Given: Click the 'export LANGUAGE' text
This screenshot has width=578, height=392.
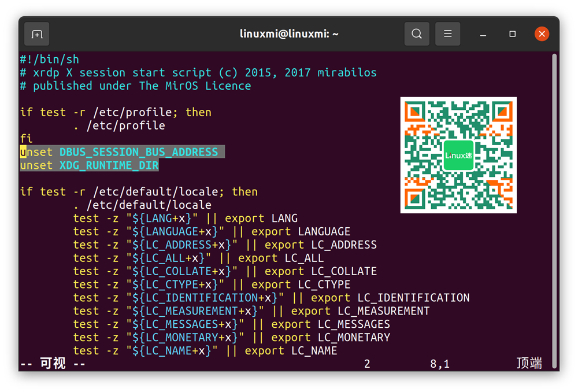Looking at the screenshot, I should point(301,232).
